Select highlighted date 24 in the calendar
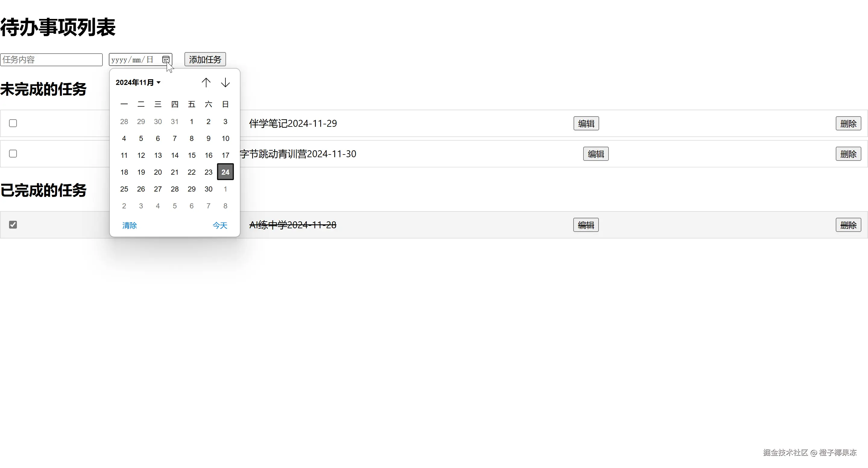The image size is (868, 468). 225,172
